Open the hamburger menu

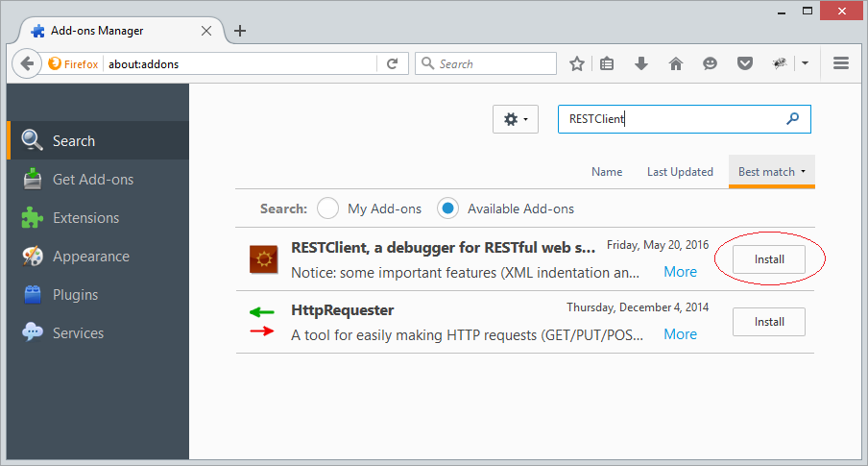841,63
